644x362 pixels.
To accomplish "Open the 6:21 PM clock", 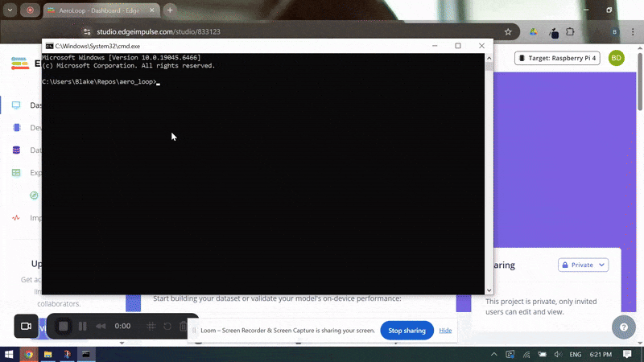I will coord(601,354).
